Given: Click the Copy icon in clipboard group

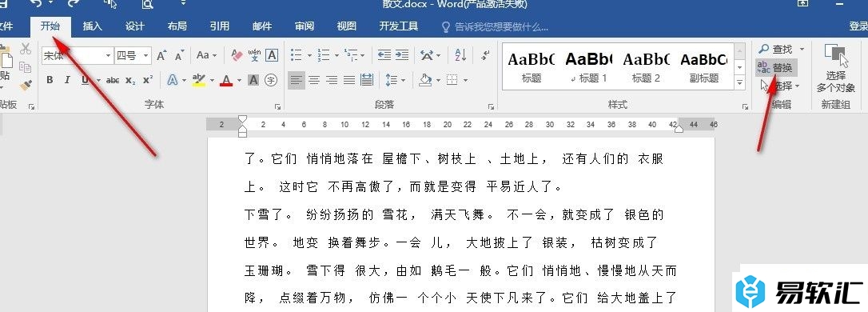Looking at the screenshot, I should pyautogui.click(x=26, y=67).
